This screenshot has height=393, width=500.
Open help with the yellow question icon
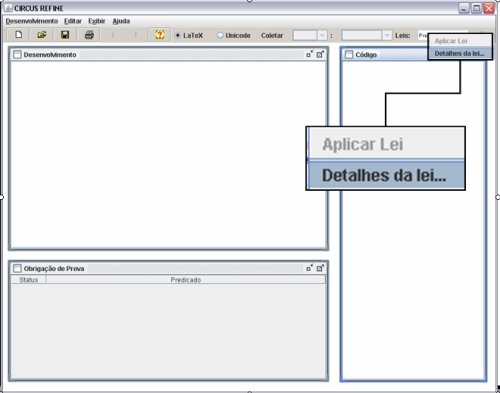click(160, 35)
